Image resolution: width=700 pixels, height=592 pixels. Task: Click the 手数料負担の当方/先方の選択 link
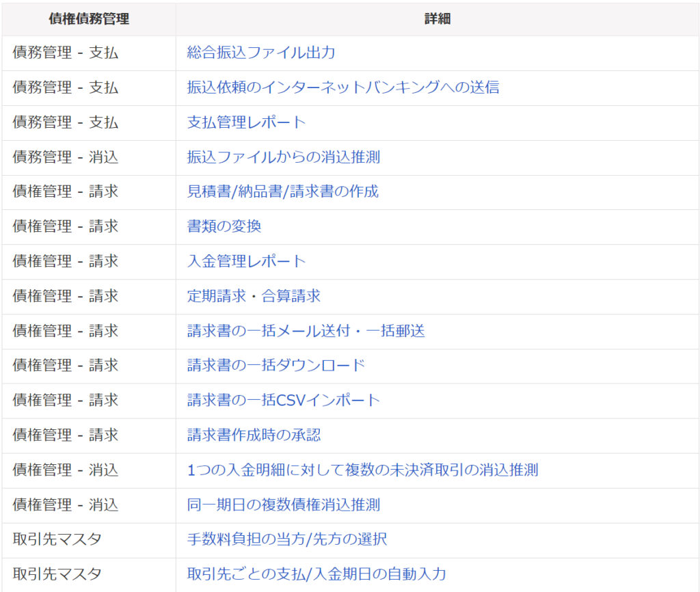287,539
